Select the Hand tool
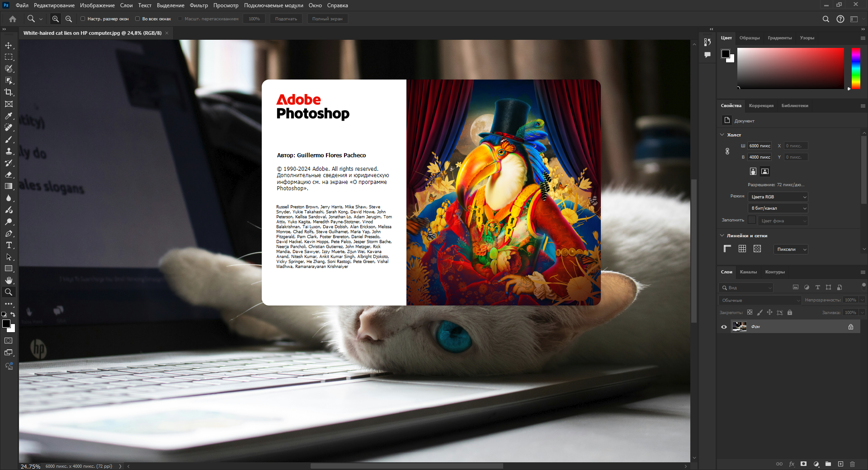The image size is (868, 470). tap(9, 281)
